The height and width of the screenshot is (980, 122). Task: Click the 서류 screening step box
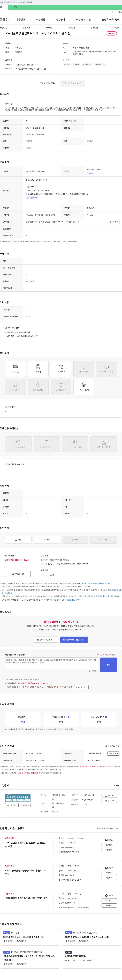[x=18, y=539]
